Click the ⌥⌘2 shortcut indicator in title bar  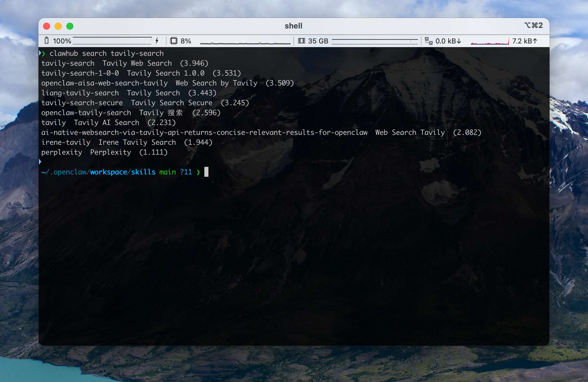tap(533, 26)
